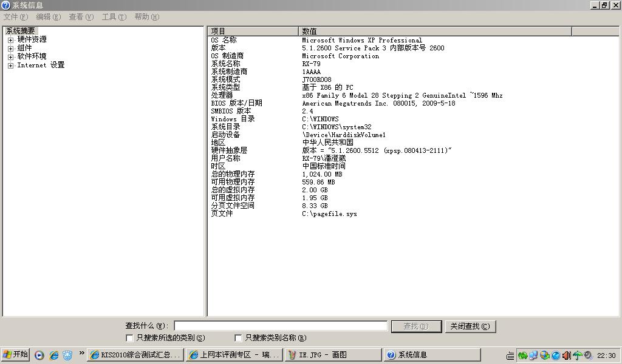Open the 帮助(H) menu

(147, 16)
